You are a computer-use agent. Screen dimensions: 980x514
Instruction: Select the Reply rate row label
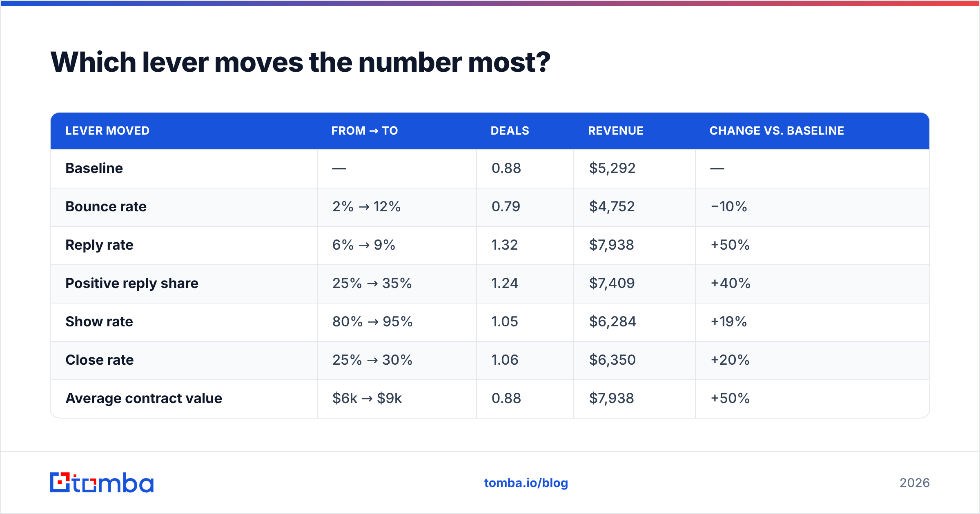coord(99,245)
